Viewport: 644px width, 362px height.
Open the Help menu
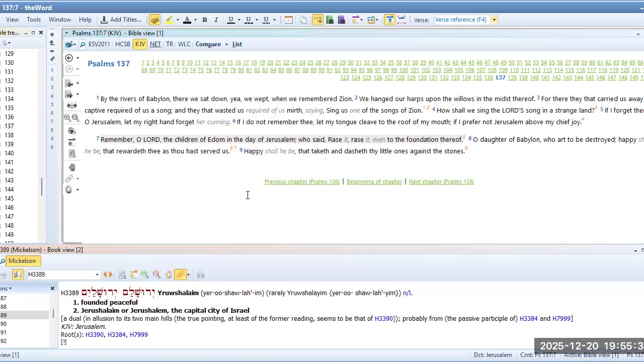tap(85, 20)
